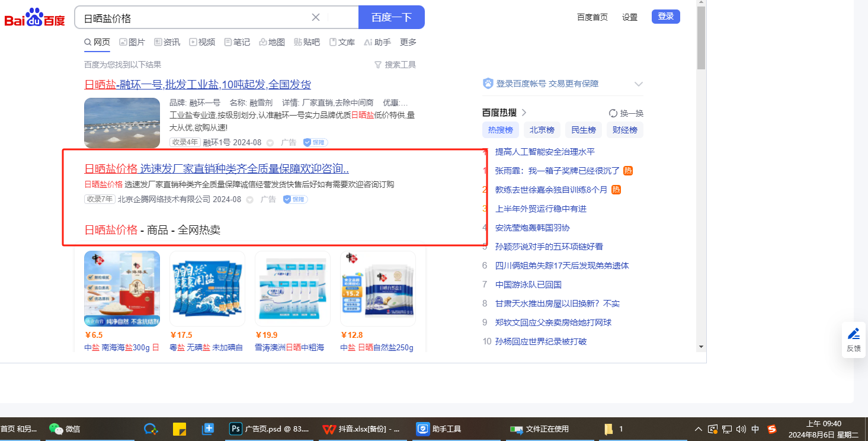This screenshot has width=868, height=441.
Task: Click the volume icon in the system tray
Action: point(741,429)
